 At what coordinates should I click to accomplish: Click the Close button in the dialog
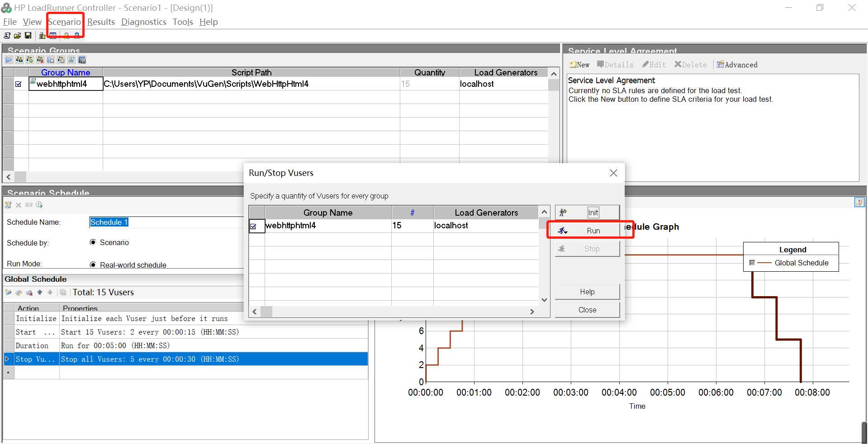(587, 310)
